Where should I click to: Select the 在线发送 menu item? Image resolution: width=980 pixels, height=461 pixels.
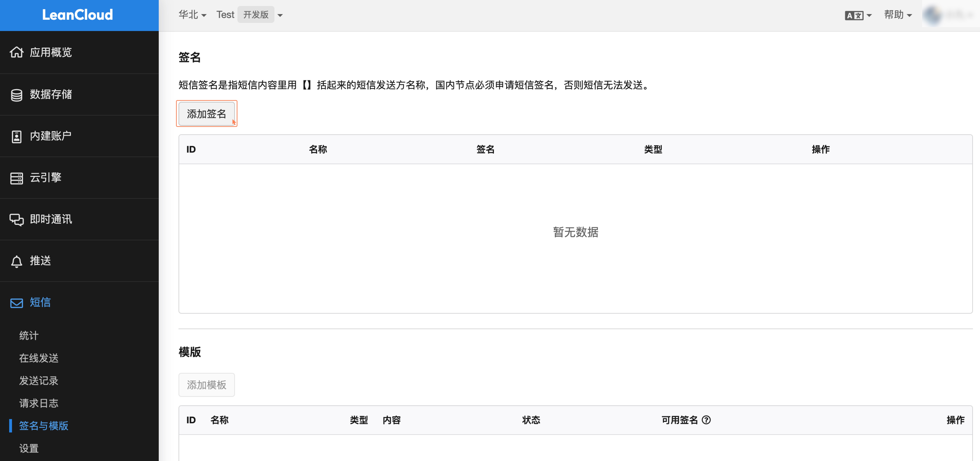39,358
